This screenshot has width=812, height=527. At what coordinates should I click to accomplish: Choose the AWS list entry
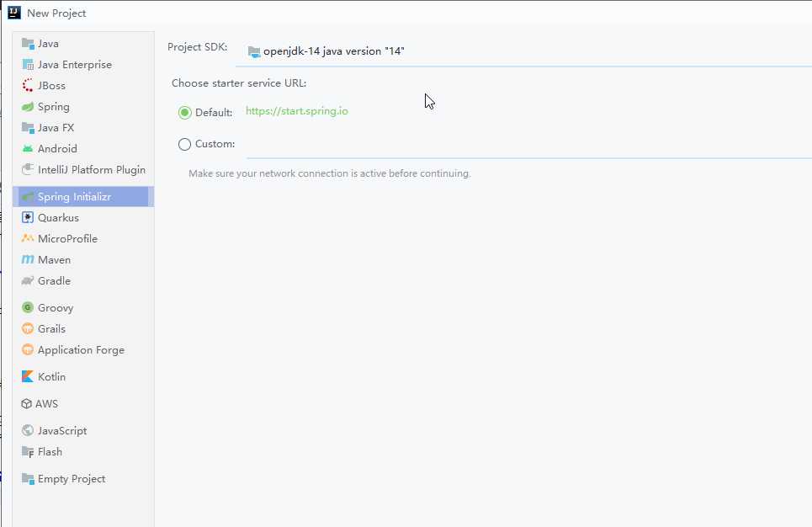pos(83,404)
